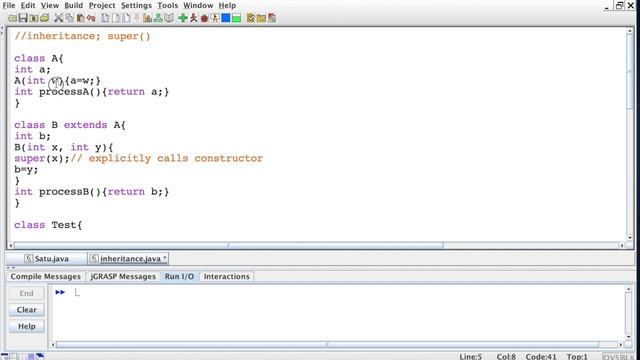Open the Help menu
Viewport: 640px width, 360px height.
point(227,5)
